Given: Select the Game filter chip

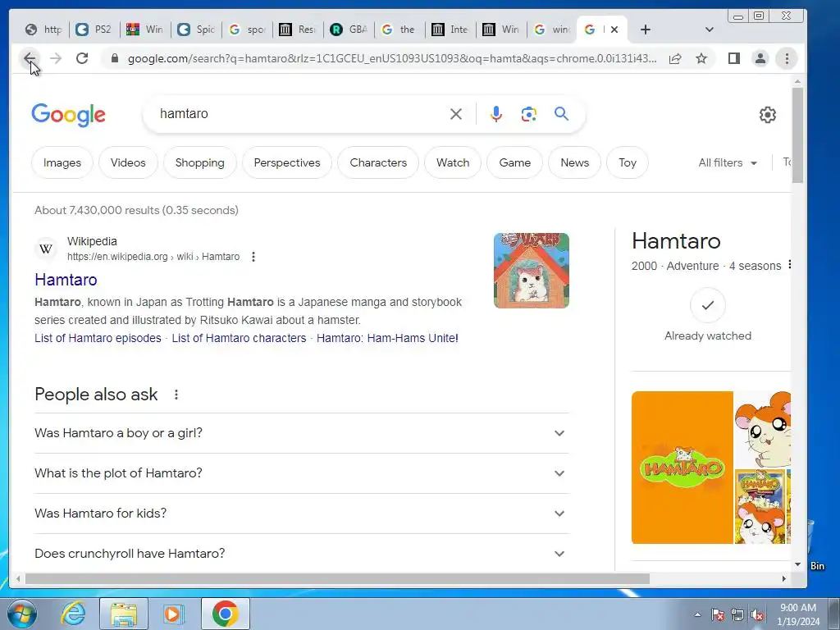Looking at the screenshot, I should point(515,162).
